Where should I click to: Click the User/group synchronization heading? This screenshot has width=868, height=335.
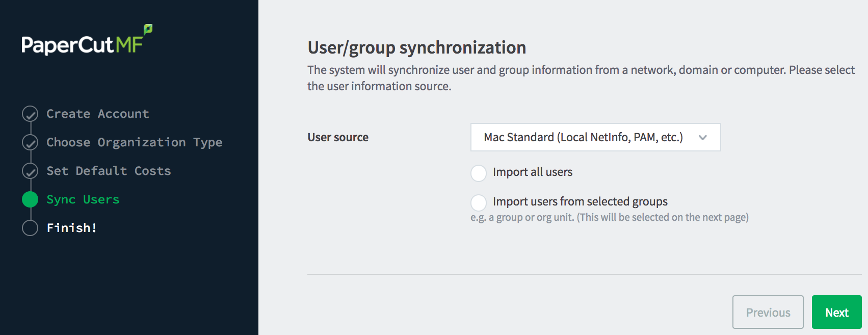(417, 47)
